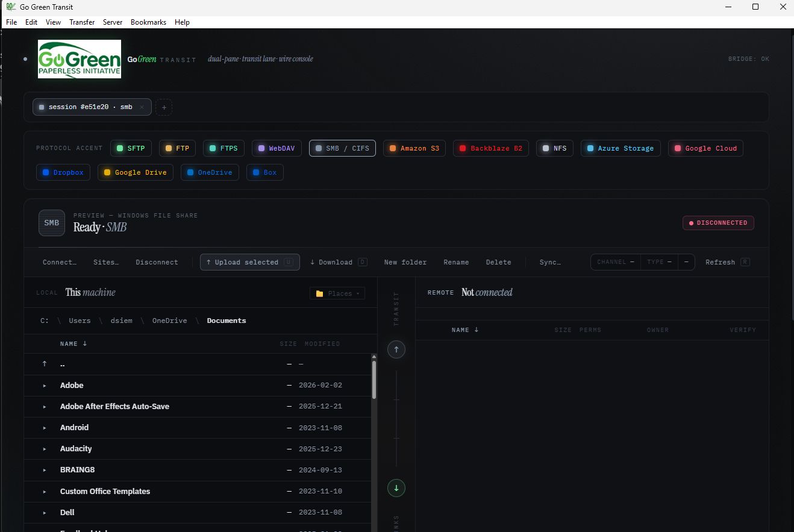Choose the OneDrive protocol accent
This screenshot has height=532, width=794.
pos(210,172)
